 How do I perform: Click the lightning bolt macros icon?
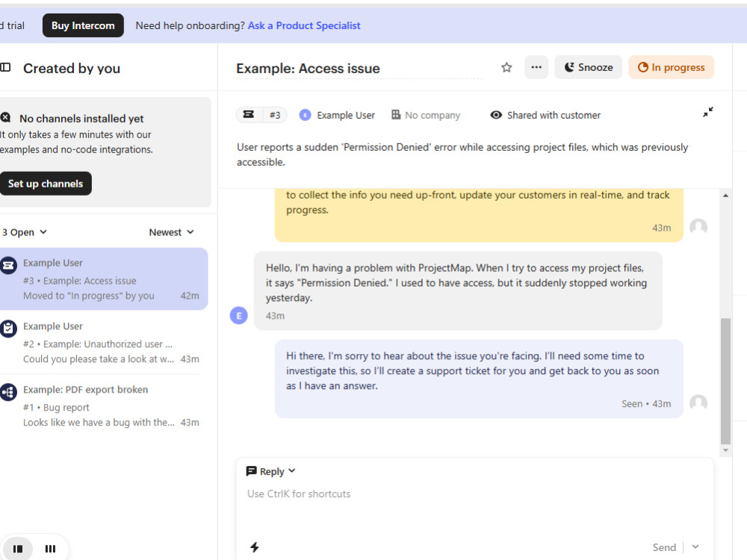point(255,547)
